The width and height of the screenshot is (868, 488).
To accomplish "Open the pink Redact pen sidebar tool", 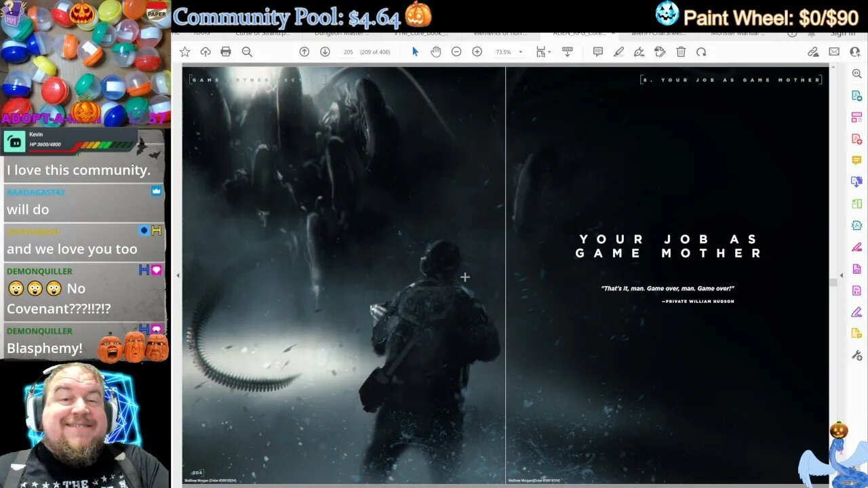I will [857, 247].
